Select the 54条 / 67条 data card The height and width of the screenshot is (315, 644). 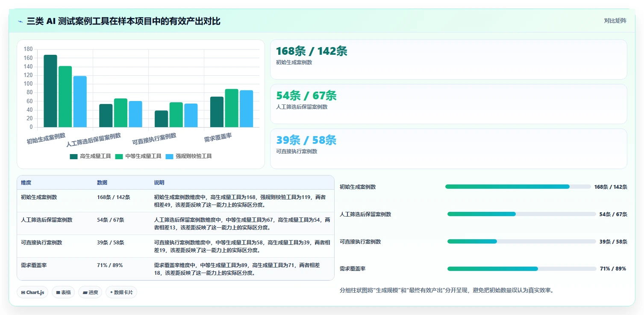(x=449, y=104)
